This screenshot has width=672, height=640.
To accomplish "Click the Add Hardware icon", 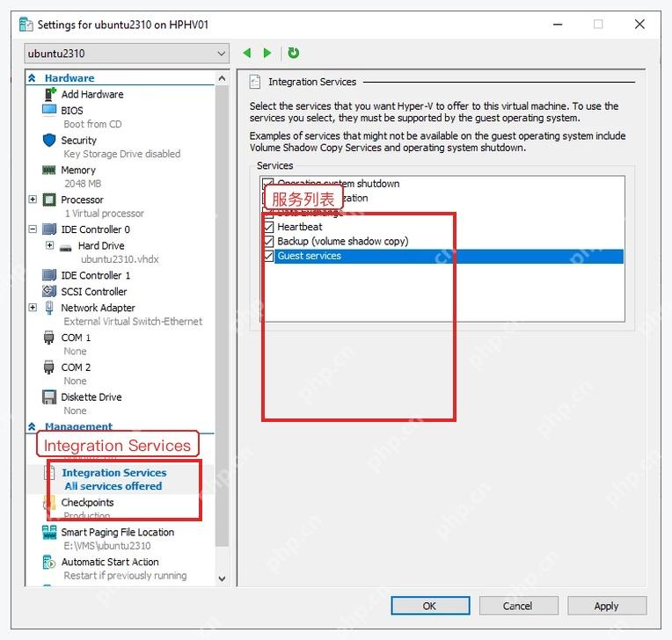I will tap(50, 94).
